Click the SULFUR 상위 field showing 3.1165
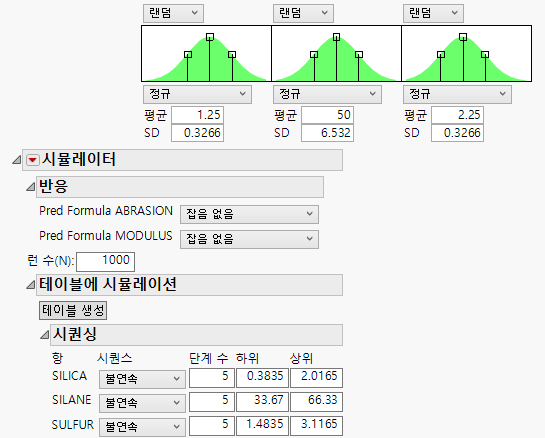The width and height of the screenshot is (545, 438). click(x=316, y=426)
